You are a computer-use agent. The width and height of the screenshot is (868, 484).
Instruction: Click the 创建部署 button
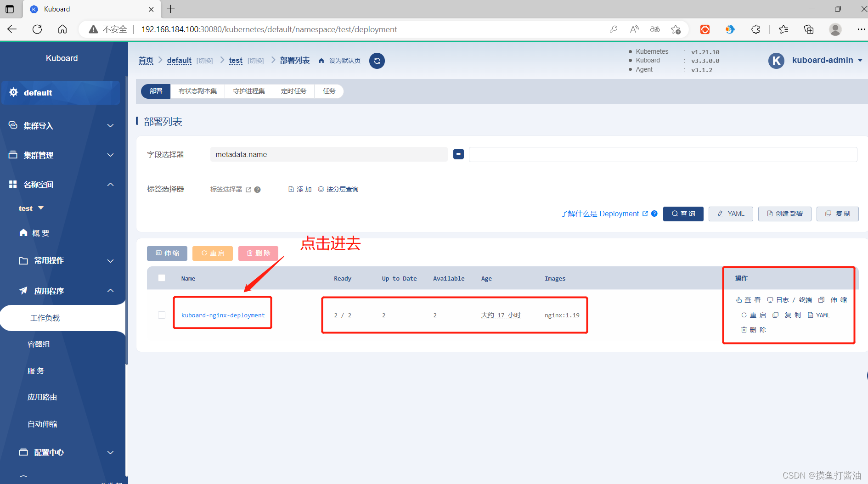785,214
